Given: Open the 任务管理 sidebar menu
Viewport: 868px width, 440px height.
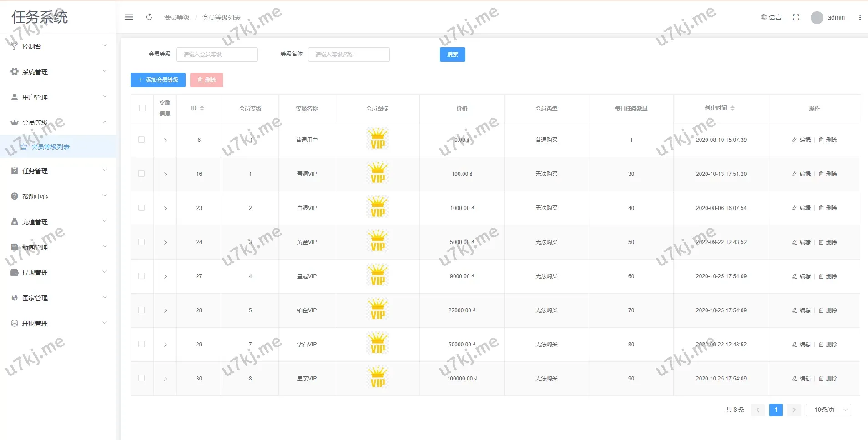Looking at the screenshot, I should point(58,171).
